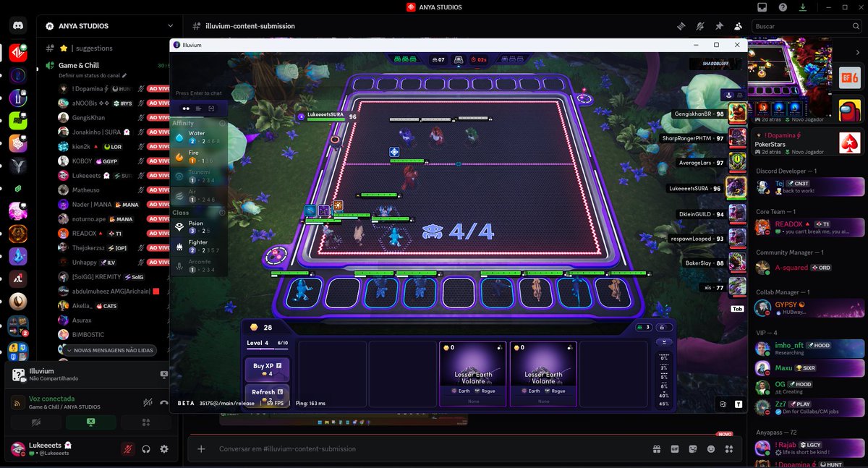Open Class section info icon

[222, 213]
